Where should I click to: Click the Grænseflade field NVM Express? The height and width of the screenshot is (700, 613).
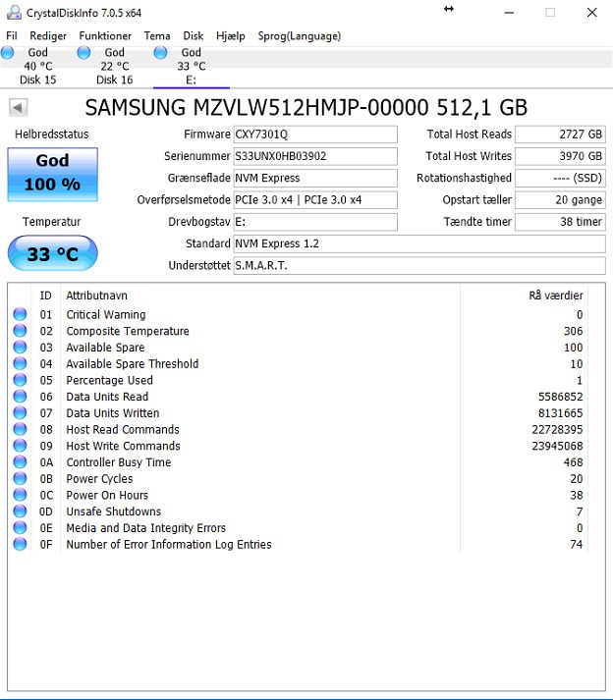[x=315, y=178]
